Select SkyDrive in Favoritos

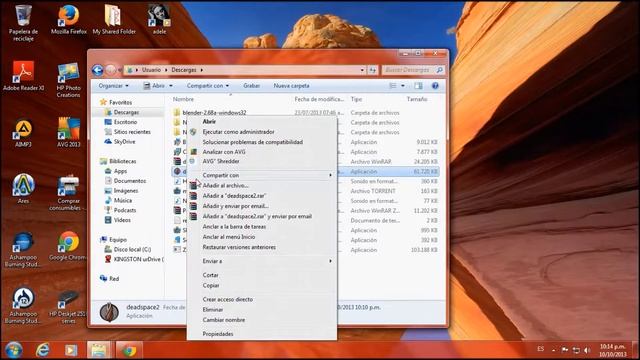124,142
